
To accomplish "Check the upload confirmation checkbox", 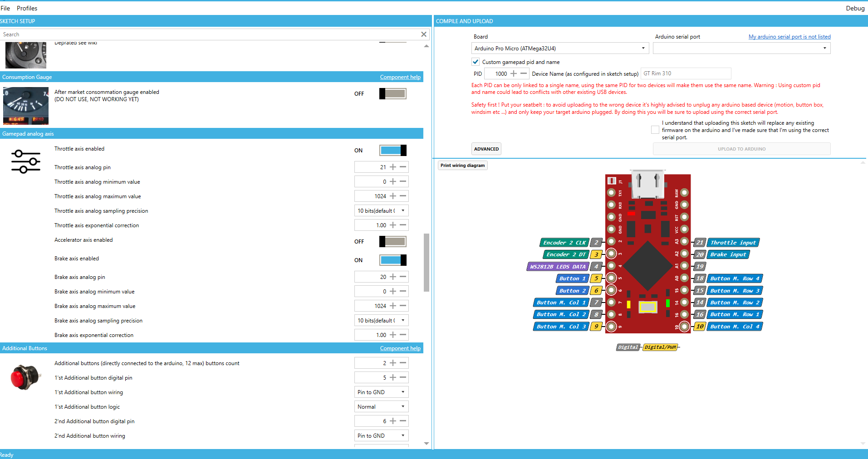I will pyautogui.click(x=655, y=130).
